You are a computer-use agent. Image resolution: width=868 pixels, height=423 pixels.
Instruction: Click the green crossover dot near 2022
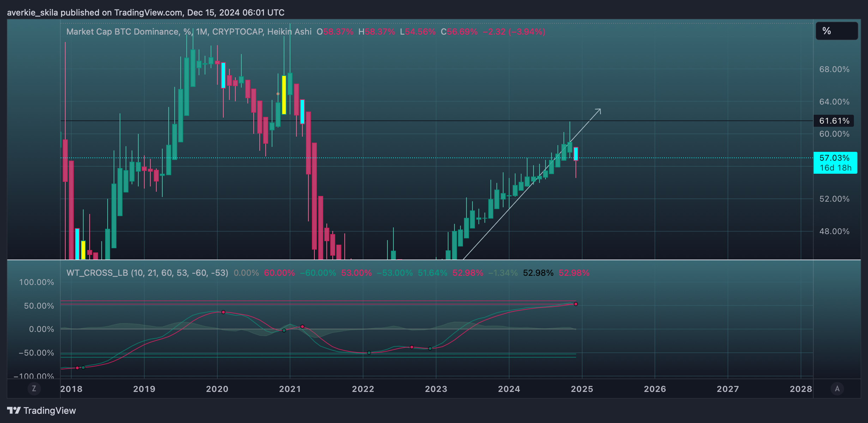(369, 353)
